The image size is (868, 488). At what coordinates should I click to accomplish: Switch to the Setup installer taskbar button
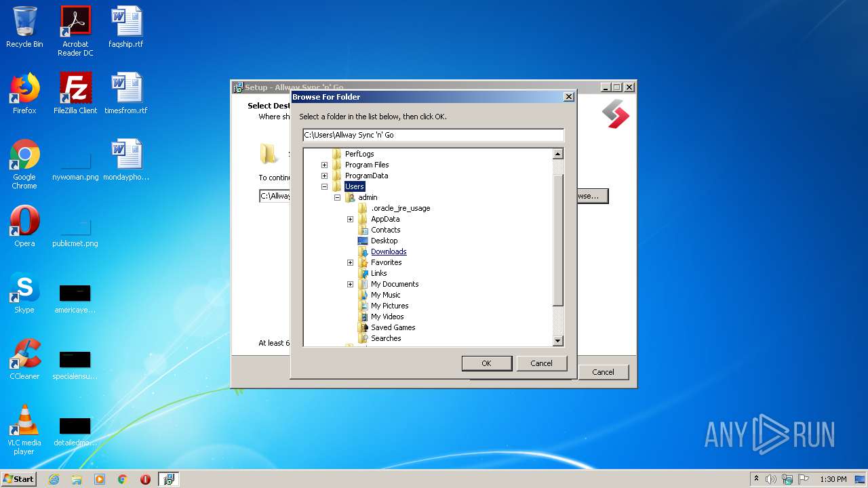pos(169,479)
